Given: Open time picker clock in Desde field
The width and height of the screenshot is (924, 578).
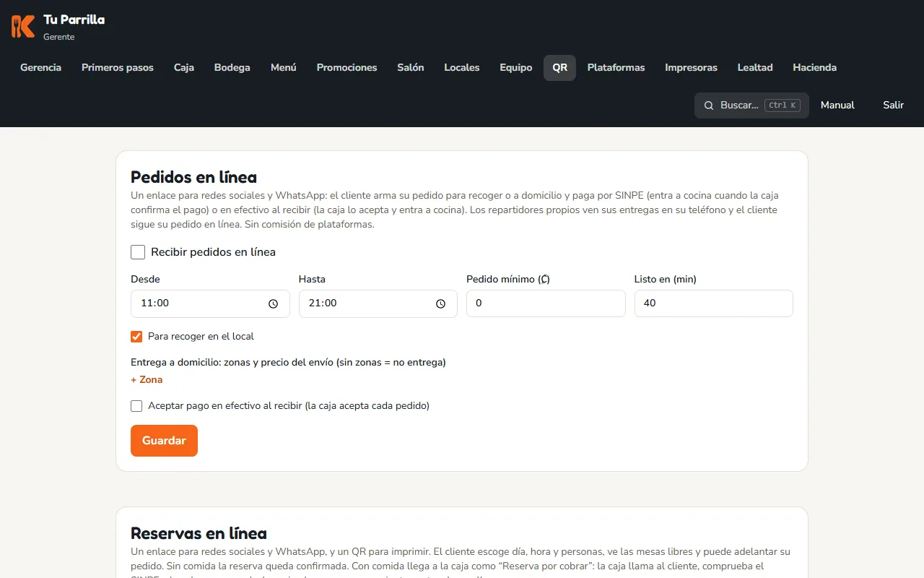Looking at the screenshot, I should pos(273,303).
